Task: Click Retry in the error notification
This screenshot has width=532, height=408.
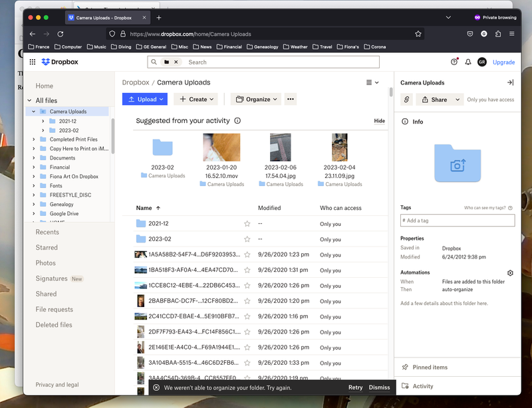Action: (355, 387)
